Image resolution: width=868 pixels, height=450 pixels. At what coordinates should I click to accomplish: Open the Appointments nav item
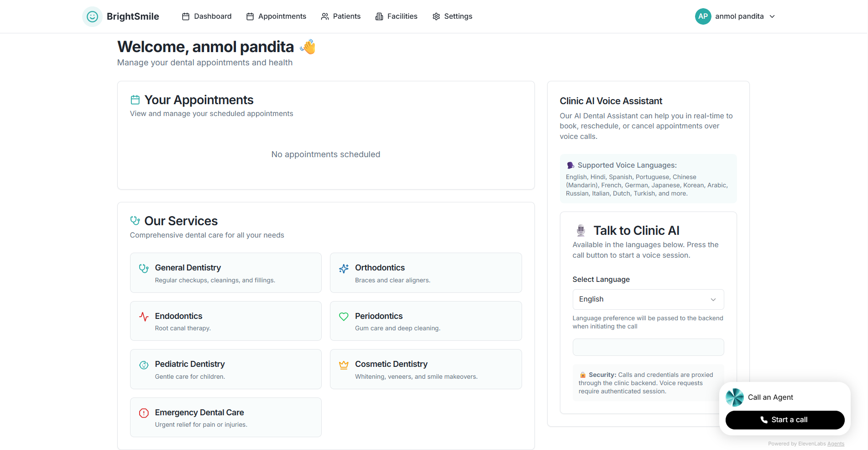click(276, 16)
